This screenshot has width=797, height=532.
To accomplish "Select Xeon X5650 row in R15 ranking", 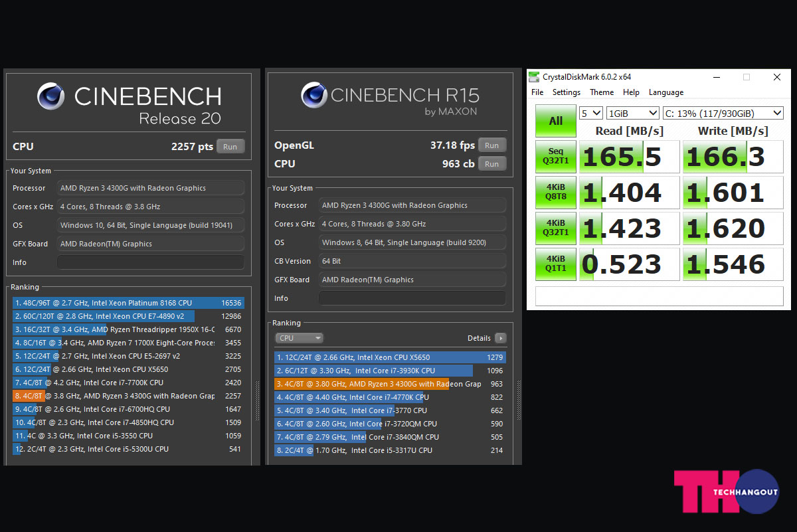I will (390, 357).
